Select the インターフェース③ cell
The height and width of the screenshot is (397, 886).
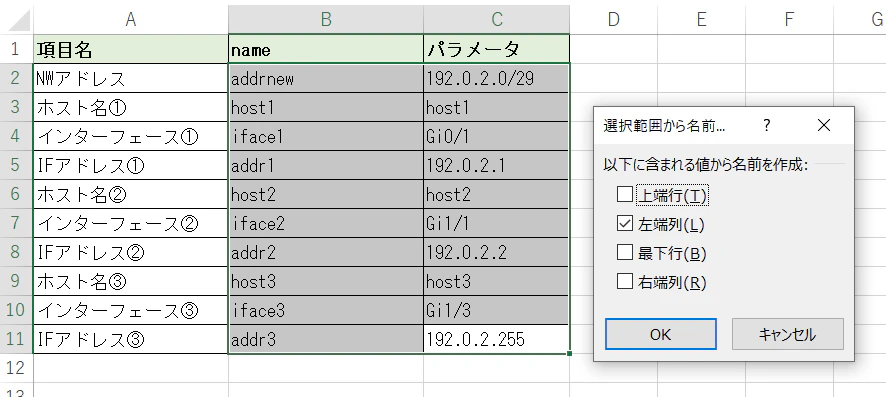[131, 310]
